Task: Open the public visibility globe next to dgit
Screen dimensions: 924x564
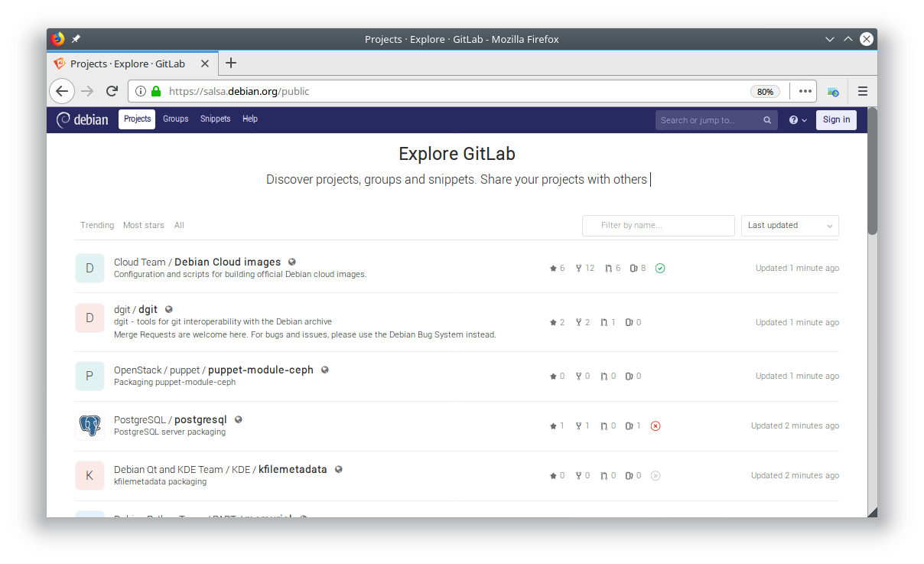Action: pos(168,310)
